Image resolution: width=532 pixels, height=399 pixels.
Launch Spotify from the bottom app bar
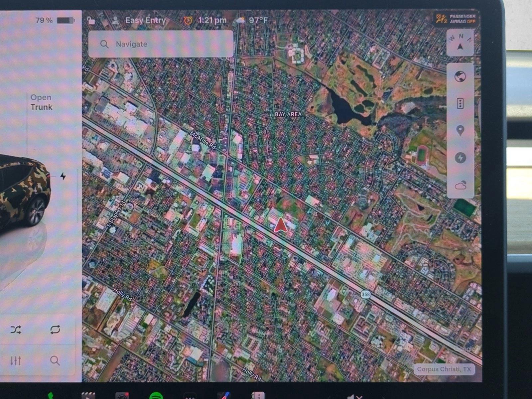pos(156,396)
